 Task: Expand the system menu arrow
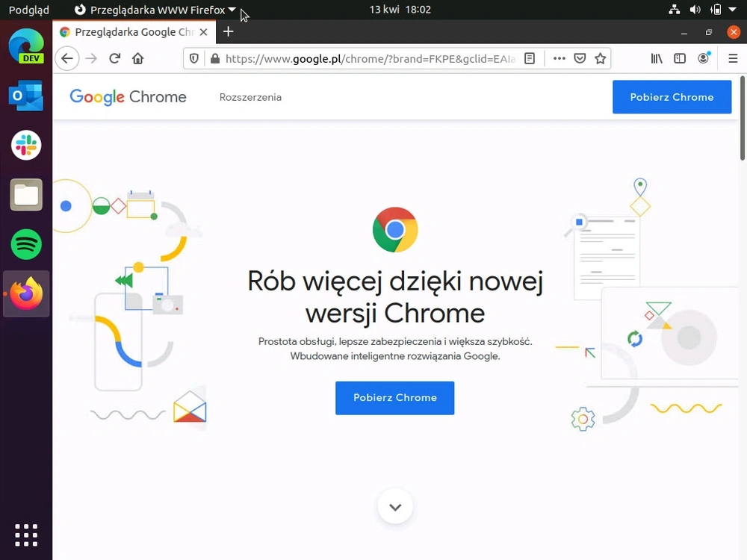click(733, 10)
